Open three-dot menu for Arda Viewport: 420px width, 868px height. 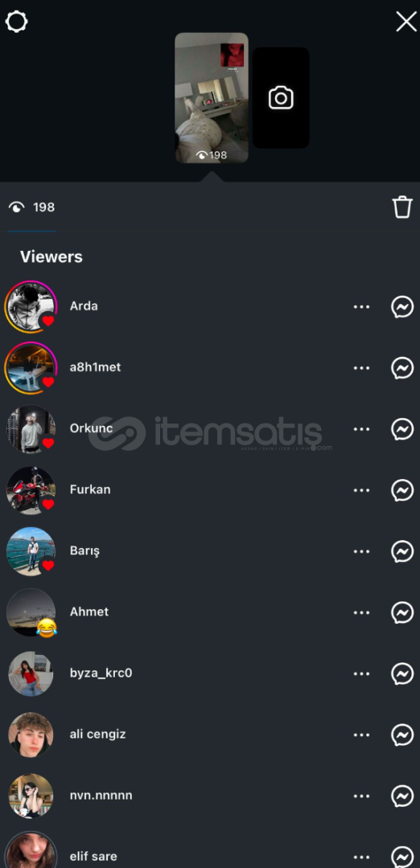[361, 306]
